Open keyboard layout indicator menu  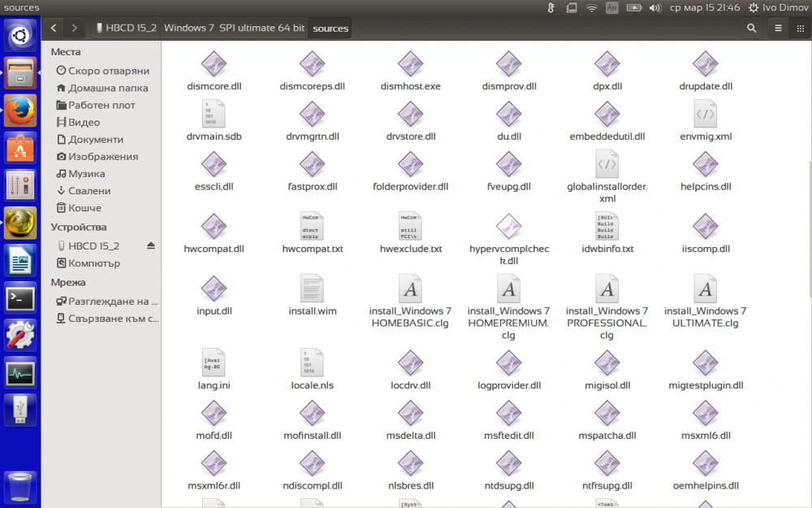pyautogui.click(x=611, y=7)
